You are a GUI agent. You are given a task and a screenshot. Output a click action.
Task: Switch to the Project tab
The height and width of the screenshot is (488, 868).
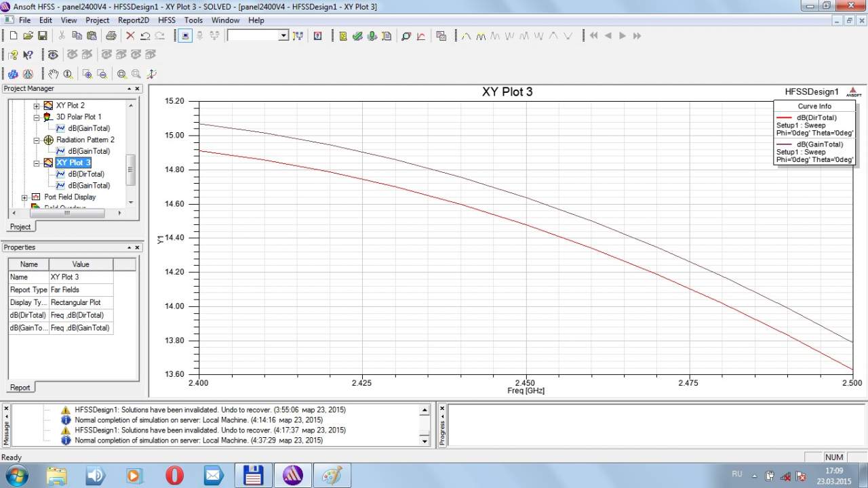[20, 226]
